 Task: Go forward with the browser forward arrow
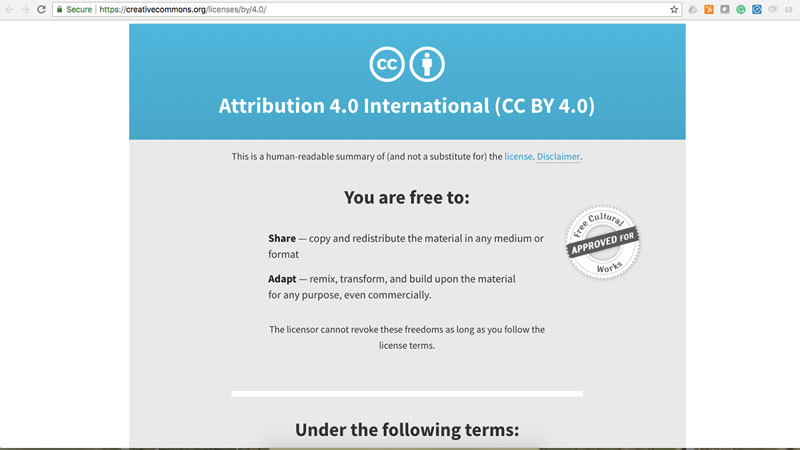(25, 10)
